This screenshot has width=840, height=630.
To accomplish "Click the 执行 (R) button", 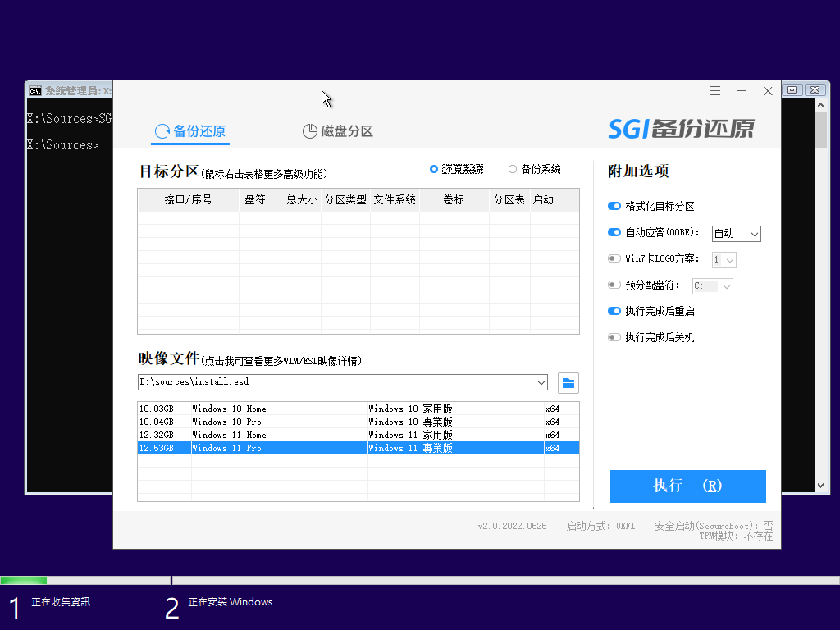I will click(687, 486).
